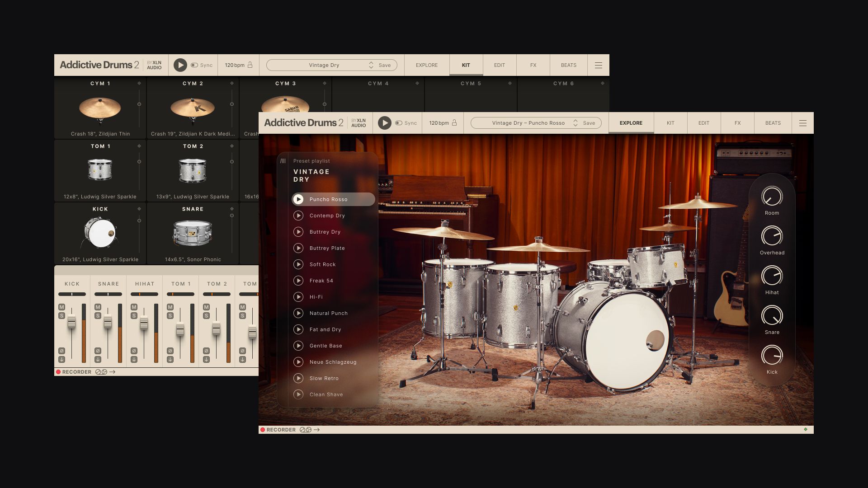Switch to the KIT tab
868x488 pixels.
tap(671, 123)
